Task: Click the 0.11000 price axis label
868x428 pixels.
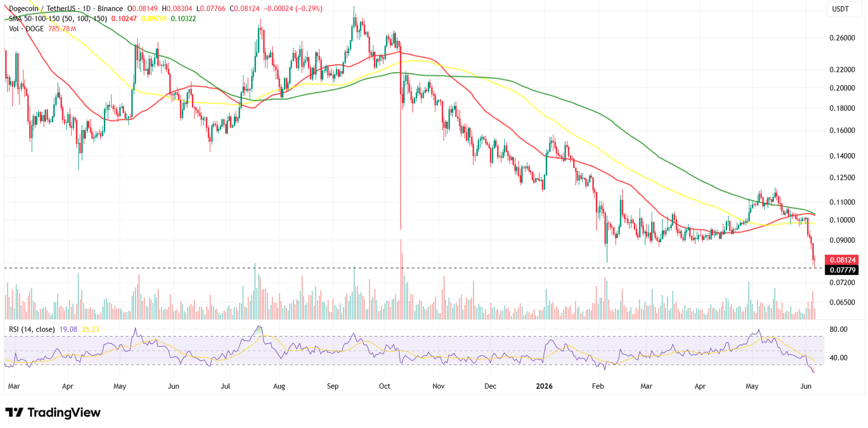Action: click(x=842, y=202)
